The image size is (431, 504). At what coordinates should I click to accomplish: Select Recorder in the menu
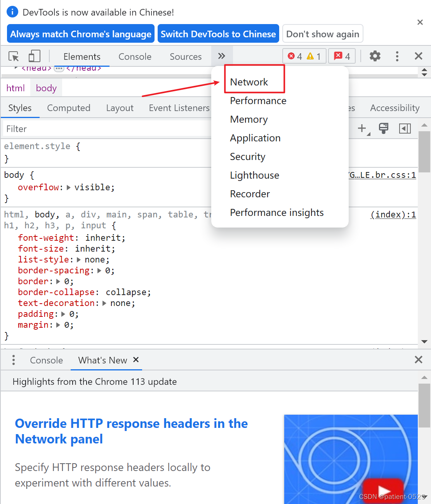tap(250, 194)
